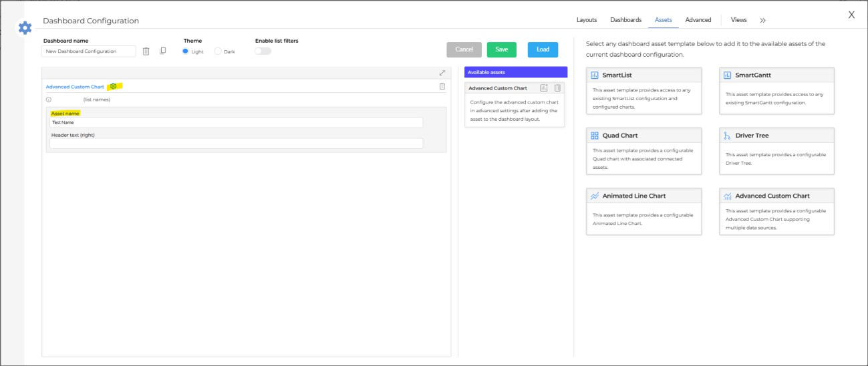
Task: Open Advanced Custom Chart gear settings
Action: [114, 86]
